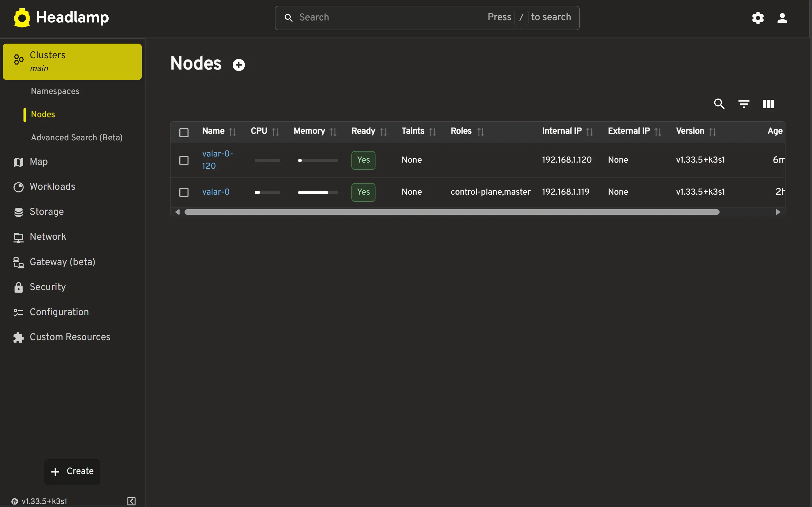Viewport: 812px width, 507px height.
Task: Sort the table by Name column
Action: pyautogui.click(x=233, y=131)
